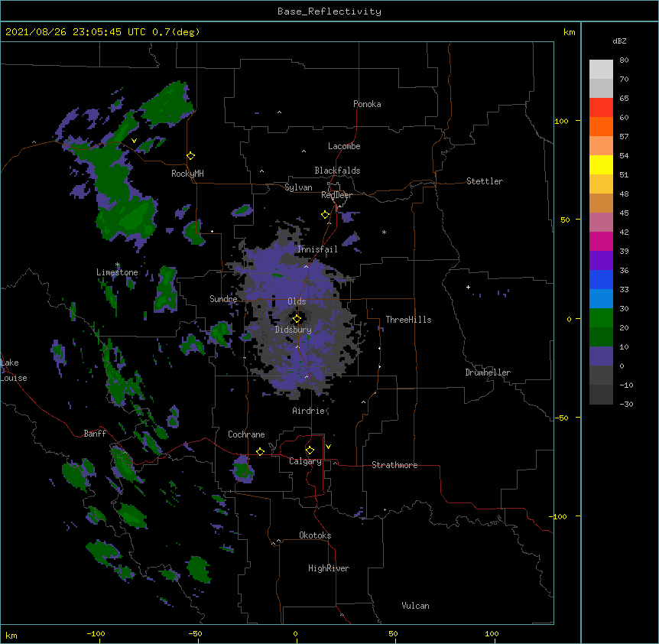Screen dimensions: 659x644
Task: Click the Olds town label
Action: point(297,301)
